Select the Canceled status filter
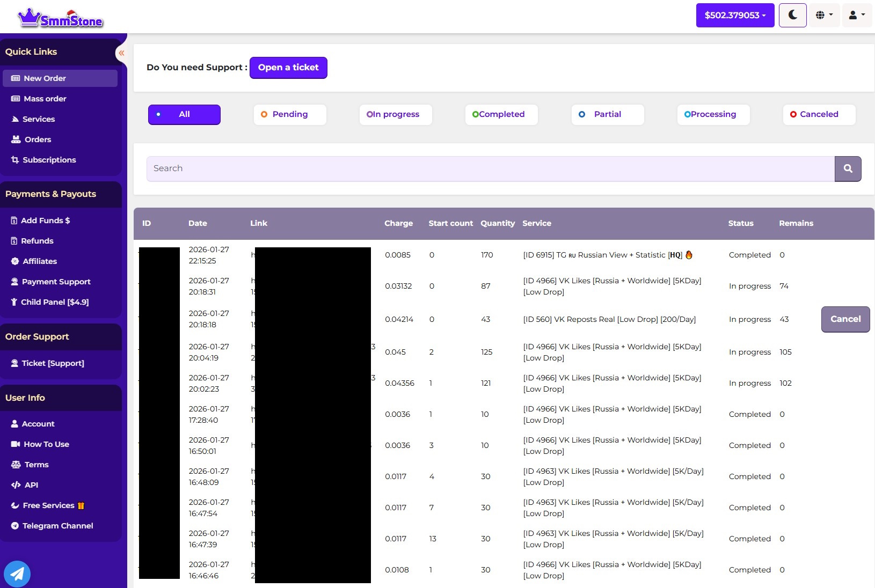Screen dimensions: 875x588 pos(818,114)
